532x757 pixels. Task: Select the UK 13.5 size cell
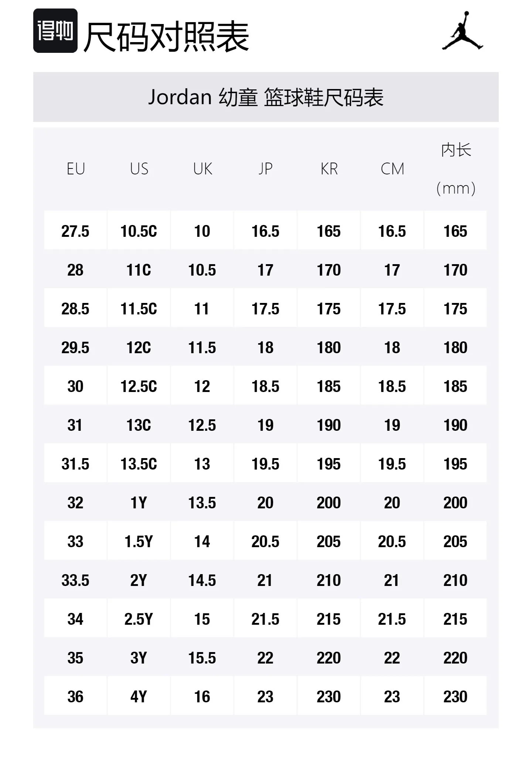click(202, 502)
